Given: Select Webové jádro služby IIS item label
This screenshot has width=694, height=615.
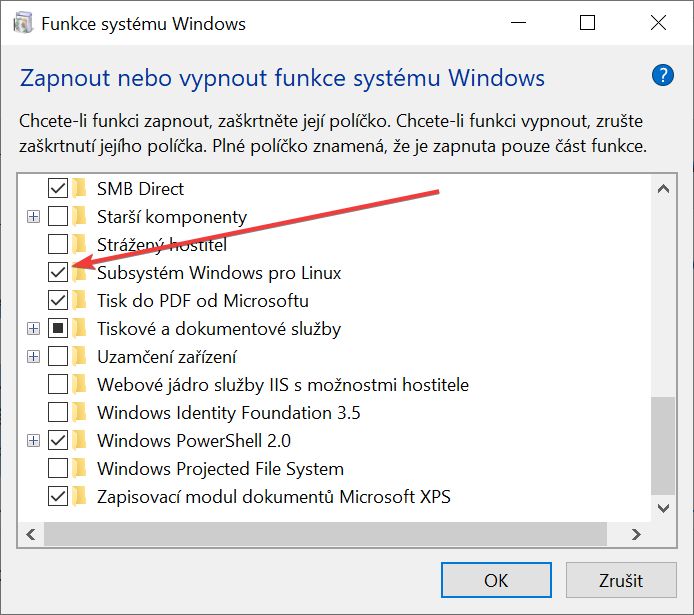Looking at the screenshot, I should [x=283, y=384].
